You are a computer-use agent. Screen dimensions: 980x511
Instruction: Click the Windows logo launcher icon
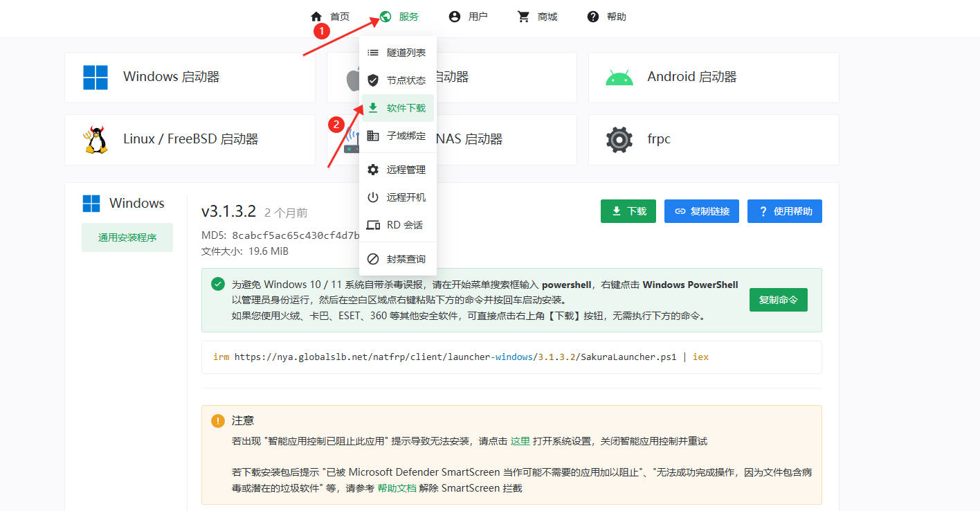96,78
